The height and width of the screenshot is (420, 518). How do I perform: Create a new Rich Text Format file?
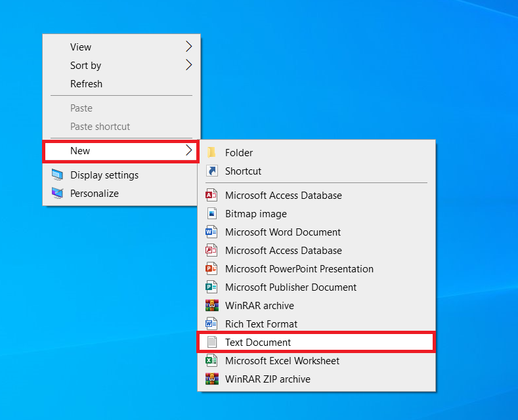pyautogui.click(x=261, y=324)
